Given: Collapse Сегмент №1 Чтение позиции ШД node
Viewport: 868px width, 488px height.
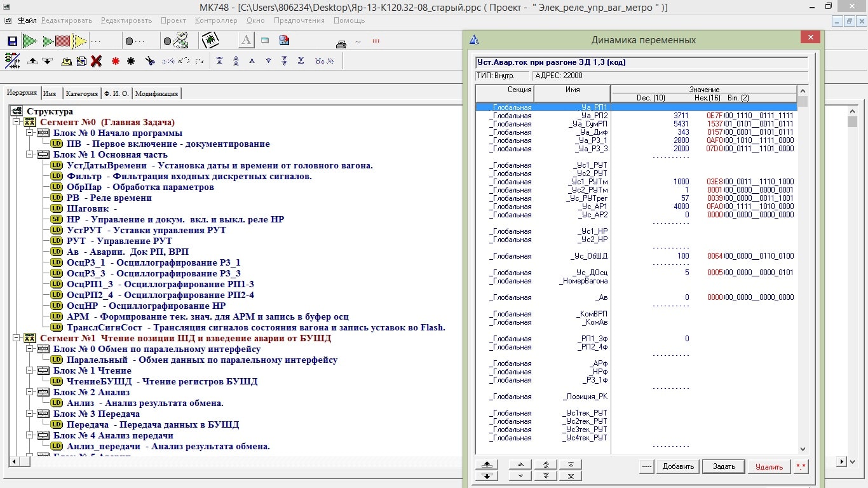Looking at the screenshot, I should tap(17, 338).
